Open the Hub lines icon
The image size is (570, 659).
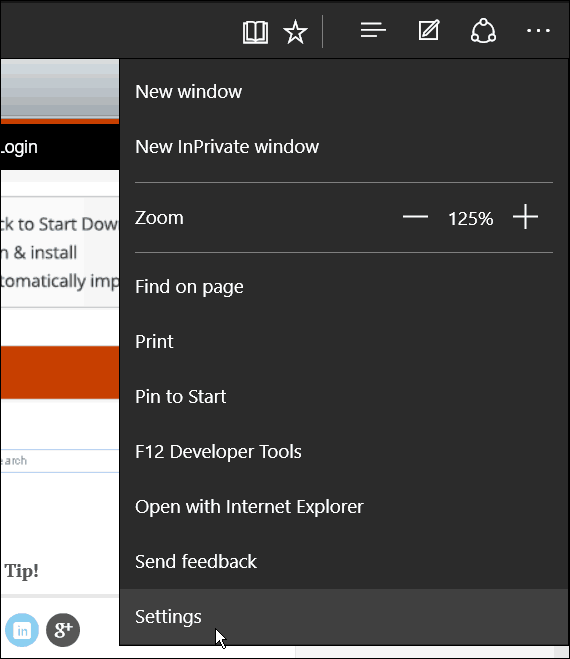(373, 31)
